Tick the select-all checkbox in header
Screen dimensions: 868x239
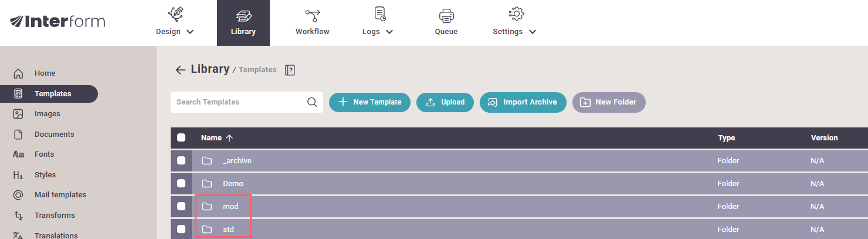click(181, 138)
